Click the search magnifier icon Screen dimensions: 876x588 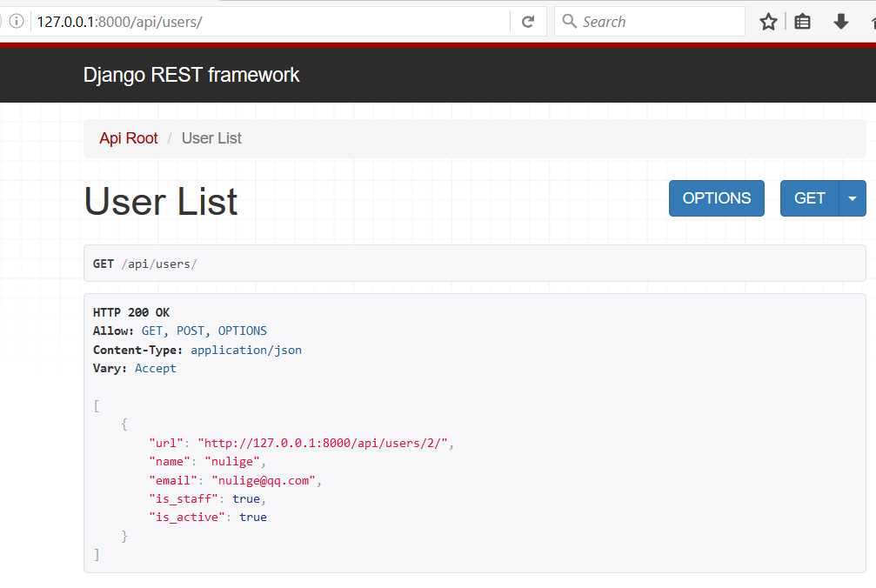[x=569, y=21]
